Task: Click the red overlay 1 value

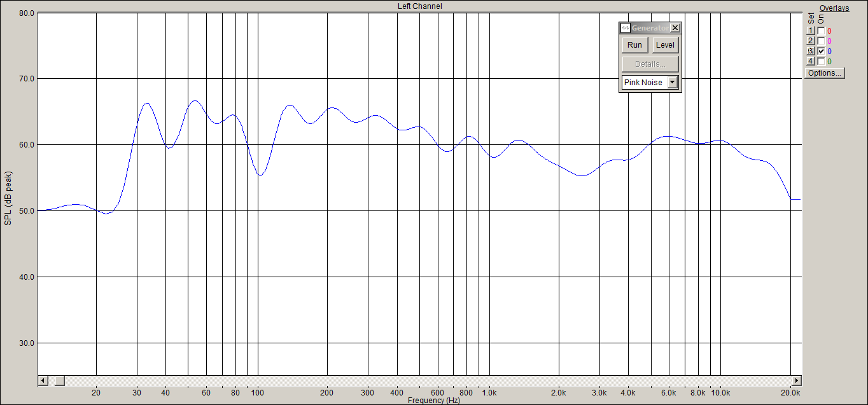Action: (829, 31)
